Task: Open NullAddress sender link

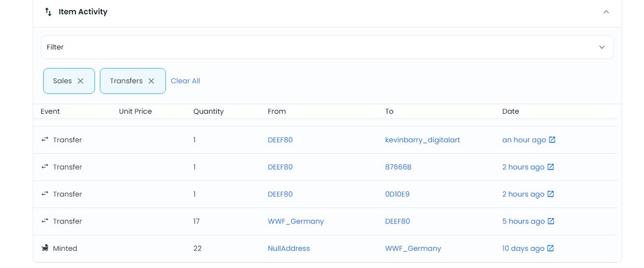Action: (x=289, y=248)
